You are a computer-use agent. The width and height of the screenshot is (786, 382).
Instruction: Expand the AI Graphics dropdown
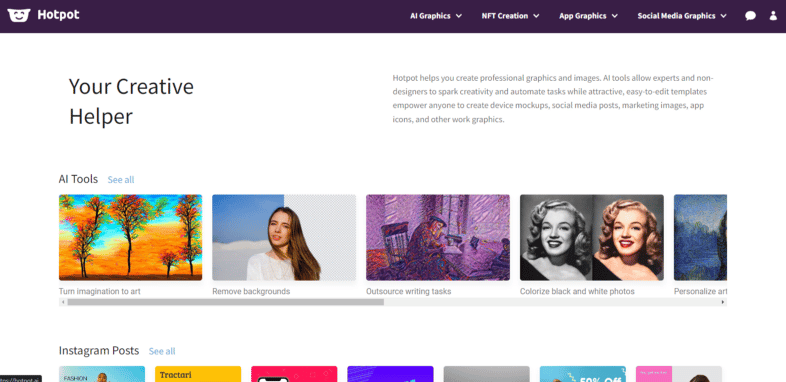click(436, 16)
